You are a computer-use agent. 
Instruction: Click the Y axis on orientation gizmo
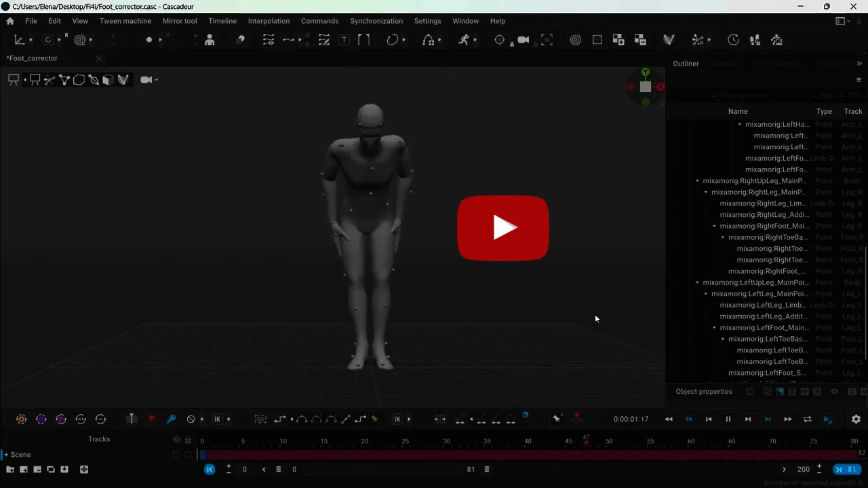point(646,72)
